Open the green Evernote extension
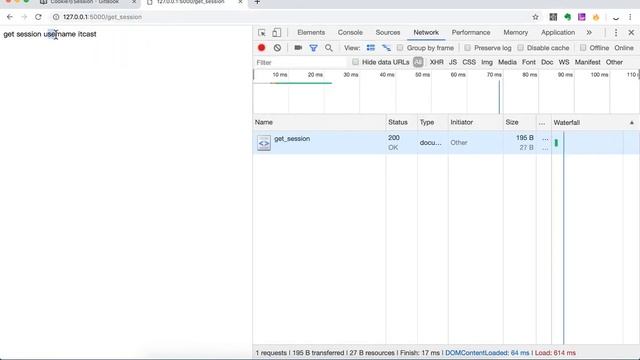This screenshot has height=360, width=640. pyautogui.click(x=567, y=17)
